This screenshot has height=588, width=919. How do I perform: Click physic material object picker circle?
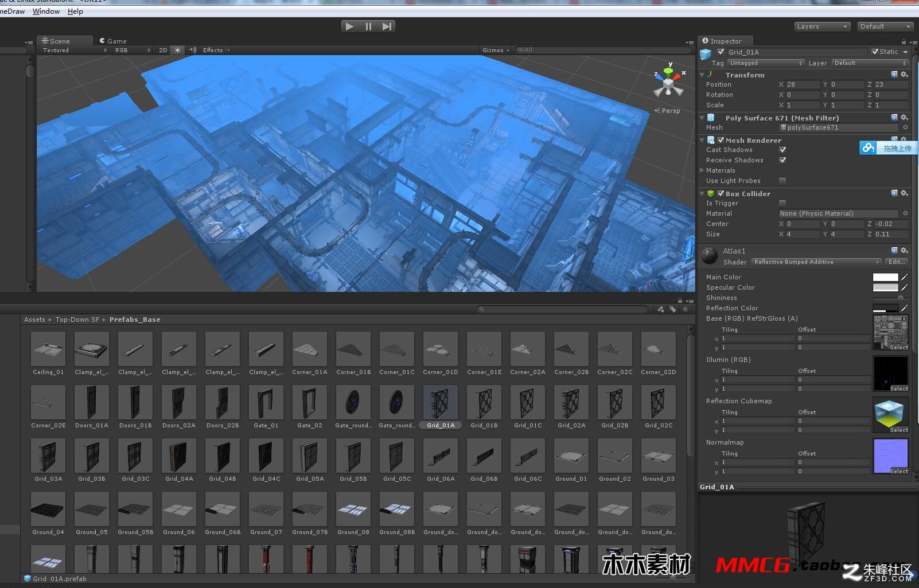905,213
